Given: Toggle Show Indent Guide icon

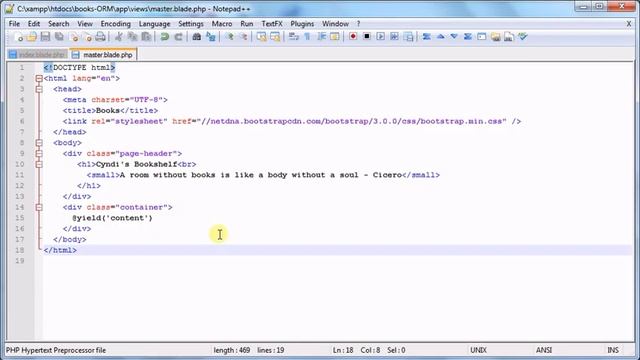Looking at the screenshot, I should (321, 37).
